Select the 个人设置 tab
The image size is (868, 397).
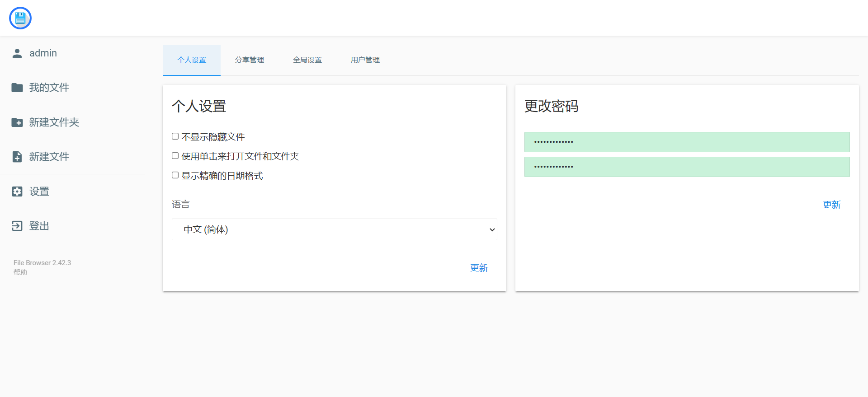pos(192,60)
